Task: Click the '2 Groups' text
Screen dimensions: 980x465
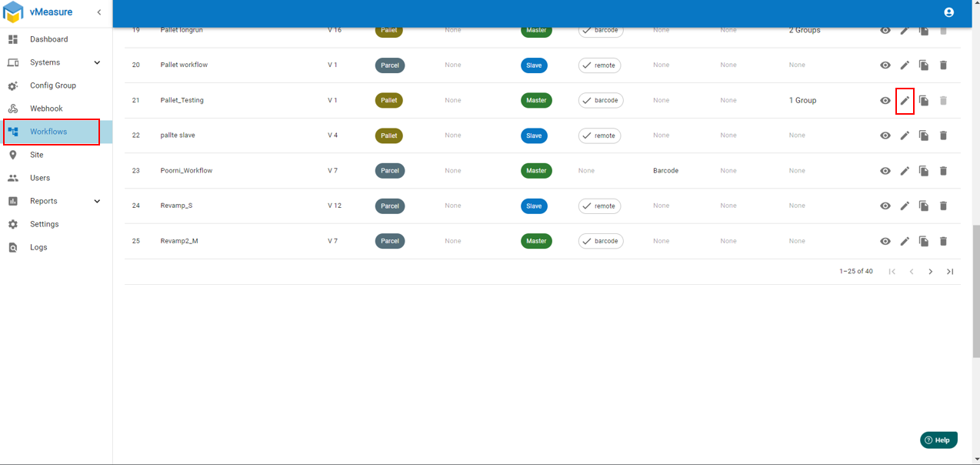Action: pos(805,30)
